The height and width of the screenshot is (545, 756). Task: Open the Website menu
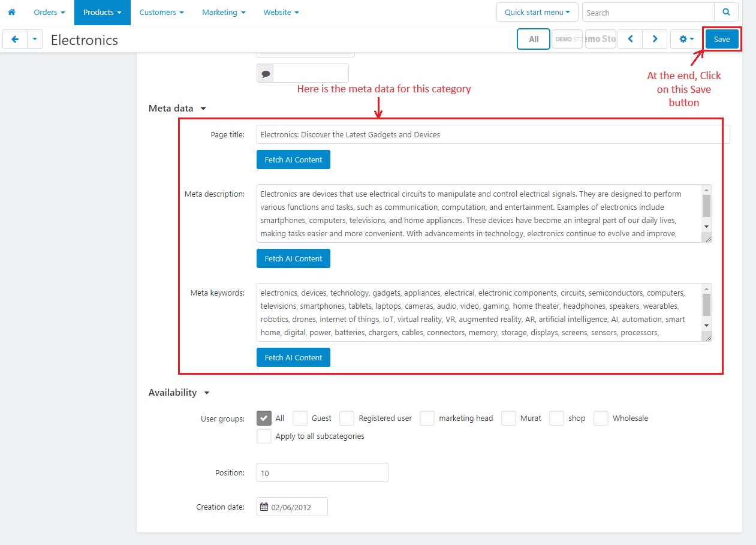(281, 12)
